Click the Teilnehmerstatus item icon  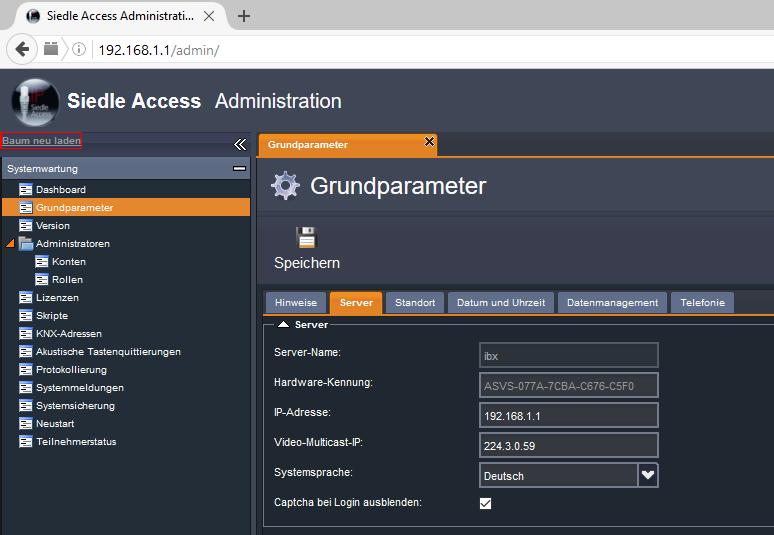(x=26, y=442)
